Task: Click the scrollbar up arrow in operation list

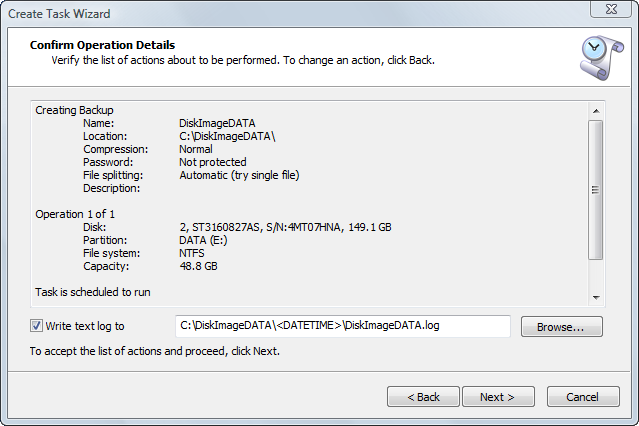Action: point(596,111)
